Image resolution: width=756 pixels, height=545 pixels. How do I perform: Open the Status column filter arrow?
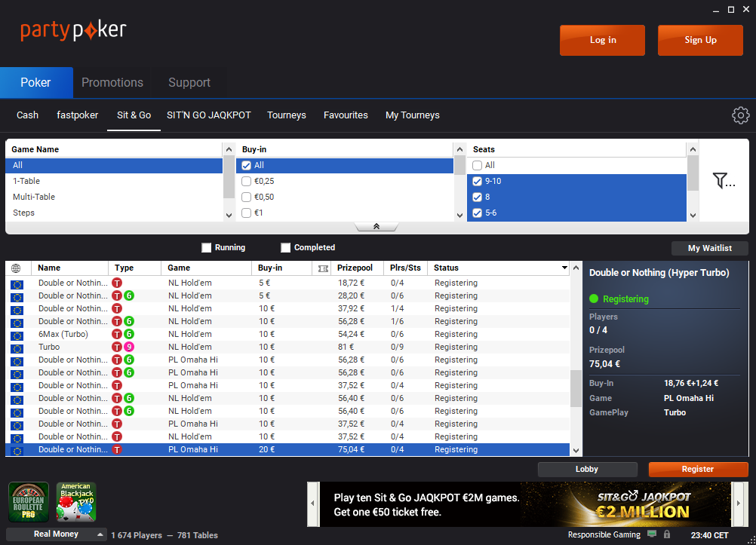[x=564, y=268]
